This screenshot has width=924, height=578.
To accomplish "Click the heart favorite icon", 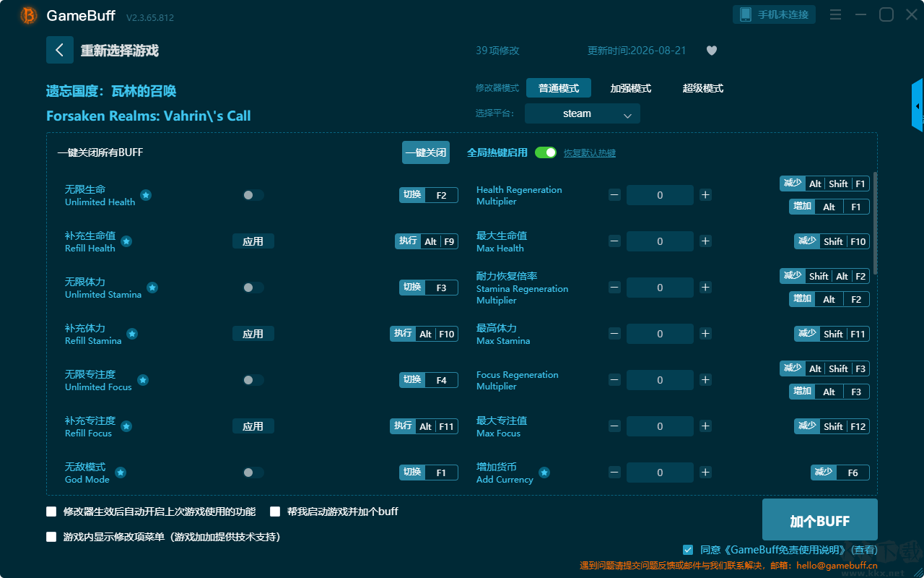I will pos(712,51).
